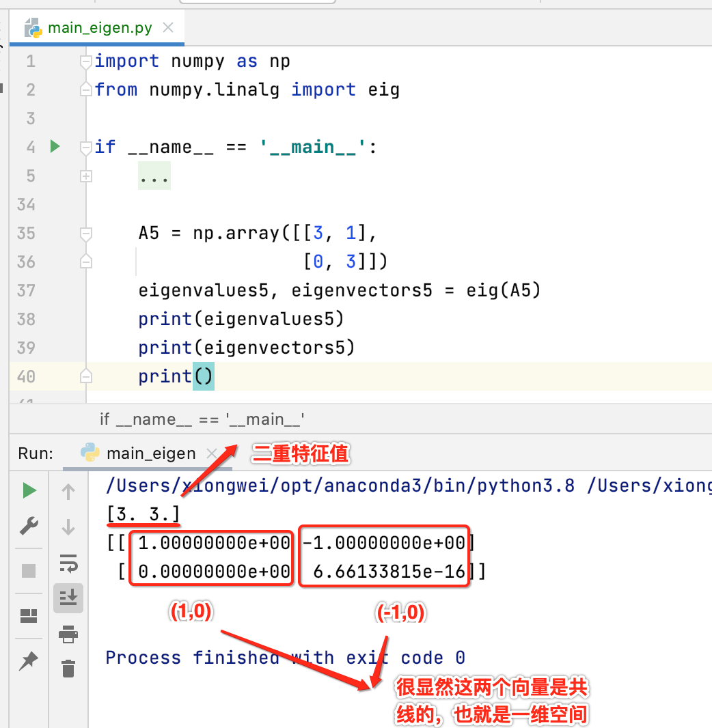Click the 'Run:' panel label
Image resolution: width=712 pixels, height=728 pixels.
[36, 453]
